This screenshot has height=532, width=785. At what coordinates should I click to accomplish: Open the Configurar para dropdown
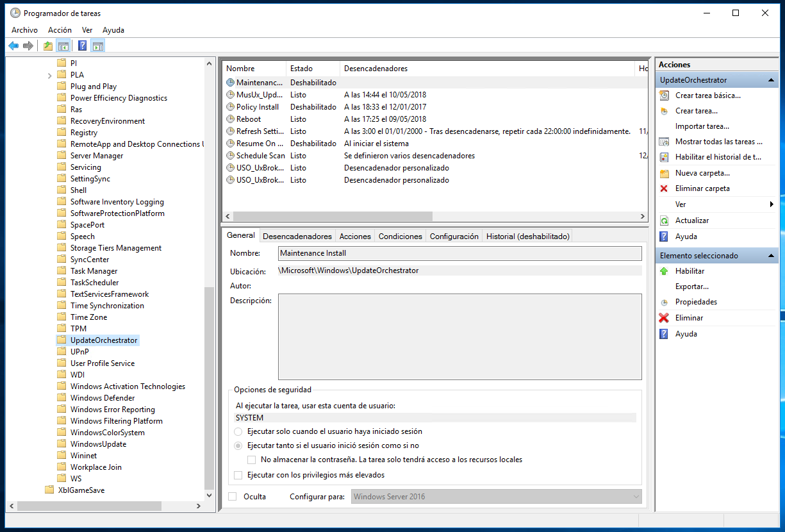pos(497,497)
